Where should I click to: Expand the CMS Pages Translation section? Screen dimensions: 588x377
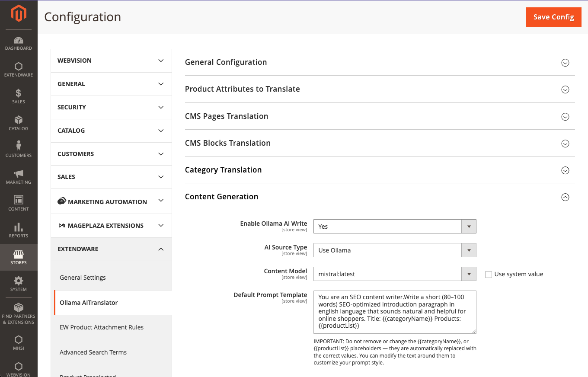coord(565,117)
